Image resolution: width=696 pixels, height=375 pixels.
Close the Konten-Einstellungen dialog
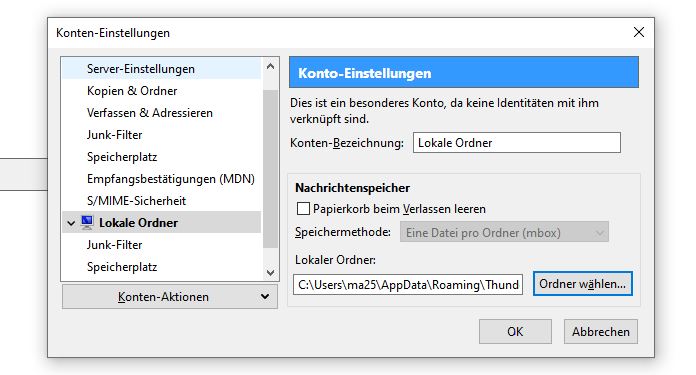click(639, 32)
